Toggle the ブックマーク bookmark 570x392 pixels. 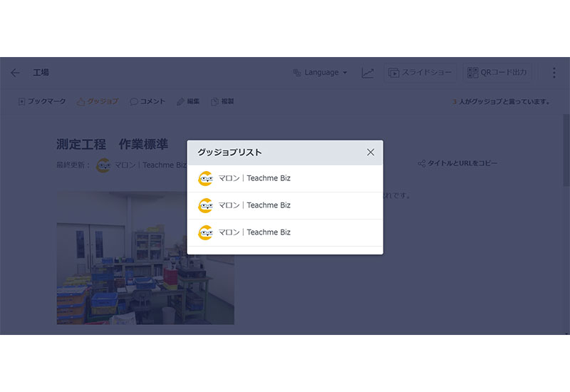[42, 102]
